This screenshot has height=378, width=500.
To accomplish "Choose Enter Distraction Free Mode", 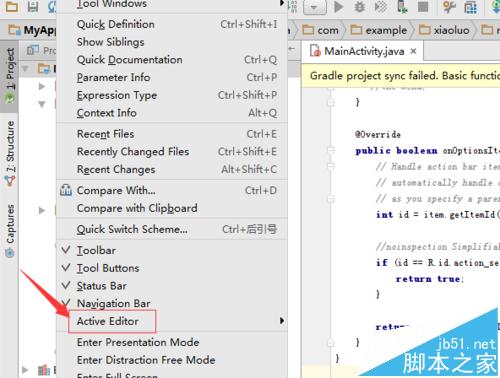I will [x=172, y=360].
